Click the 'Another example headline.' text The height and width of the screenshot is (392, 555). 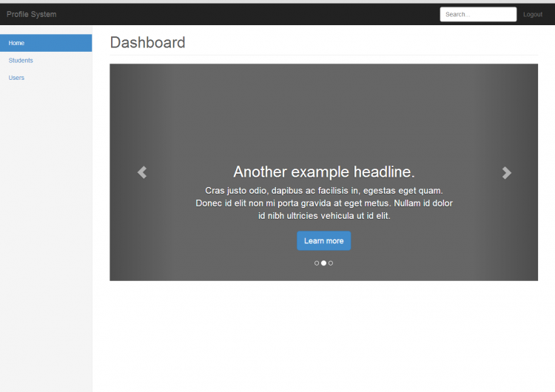[x=324, y=172]
